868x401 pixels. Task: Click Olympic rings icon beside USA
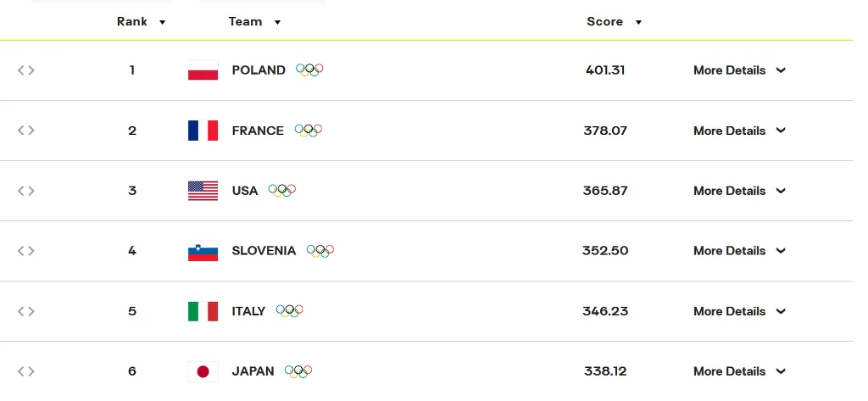tap(281, 191)
